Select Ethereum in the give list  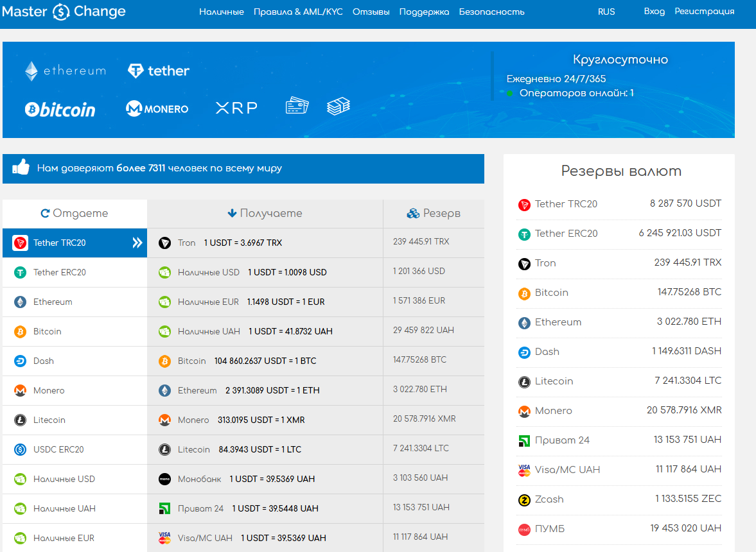pos(75,302)
